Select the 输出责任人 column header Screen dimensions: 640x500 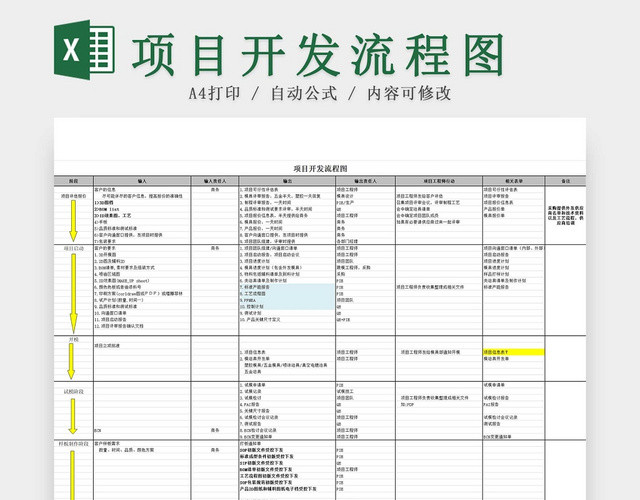366,181
